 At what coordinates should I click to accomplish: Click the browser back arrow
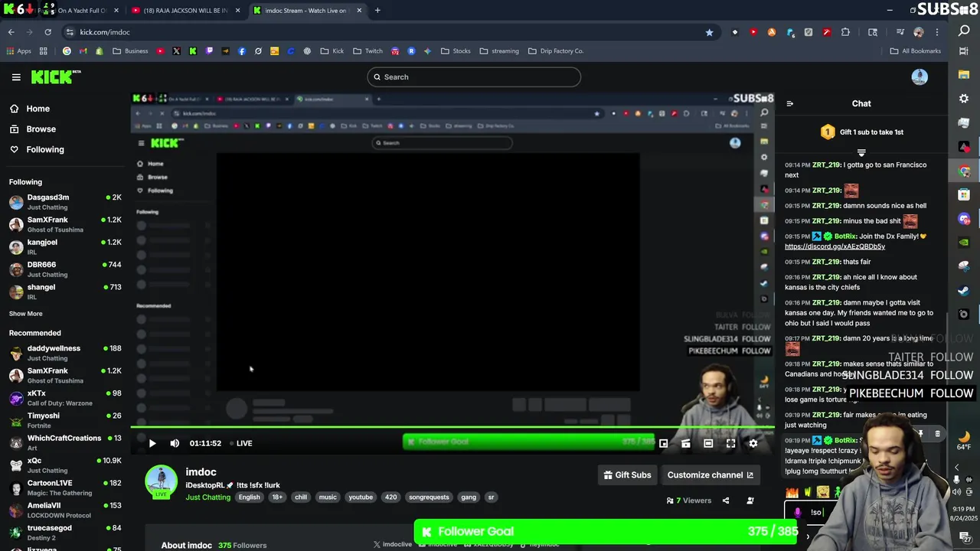pyautogui.click(x=11, y=32)
